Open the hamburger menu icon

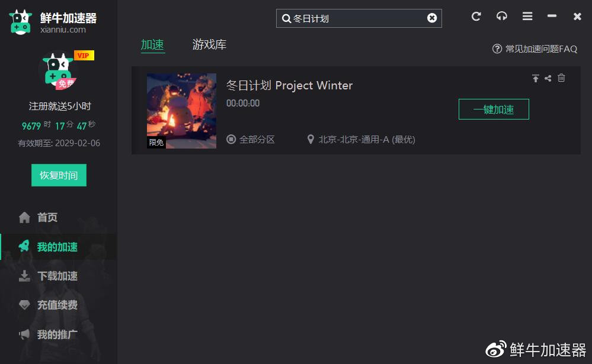527,16
